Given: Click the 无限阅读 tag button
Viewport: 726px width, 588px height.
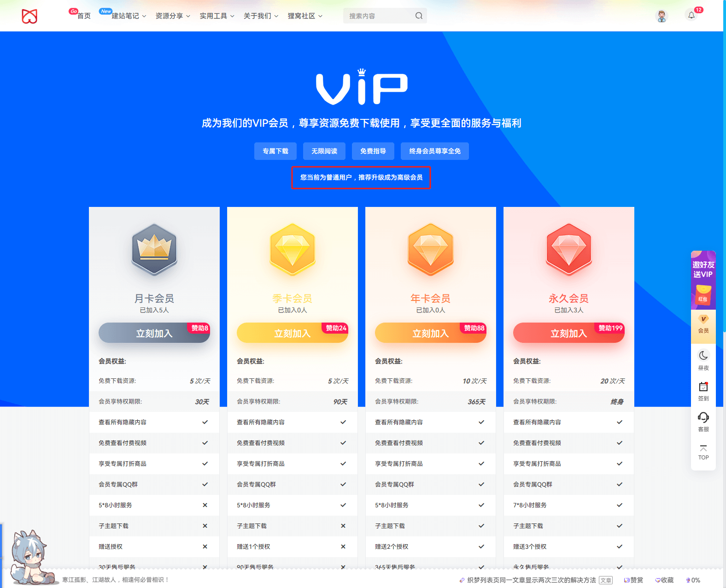Looking at the screenshot, I should 324,151.
